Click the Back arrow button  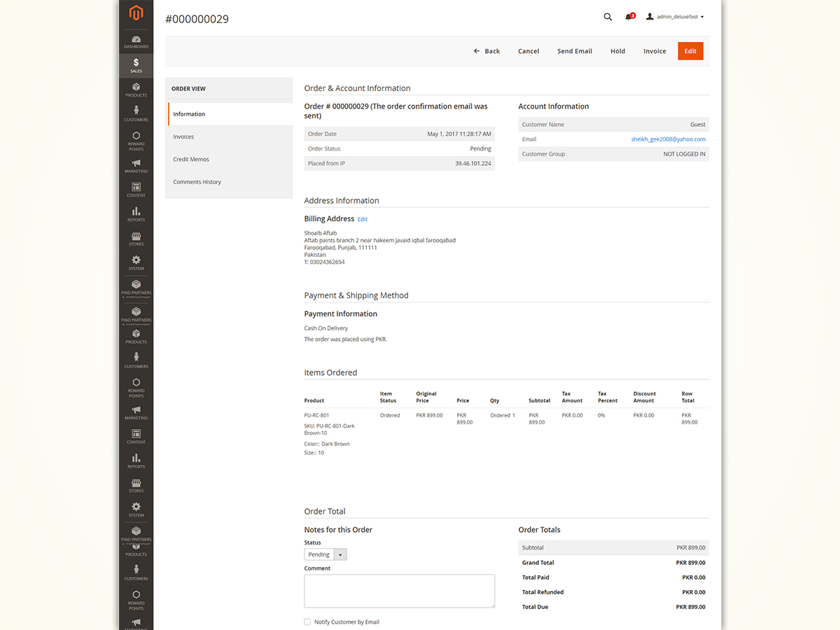click(486, 51)
